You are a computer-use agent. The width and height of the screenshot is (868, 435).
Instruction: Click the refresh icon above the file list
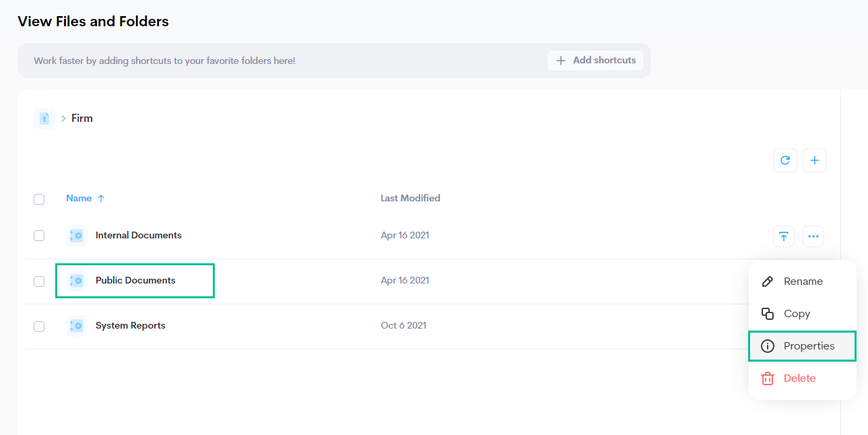(784, 160)
